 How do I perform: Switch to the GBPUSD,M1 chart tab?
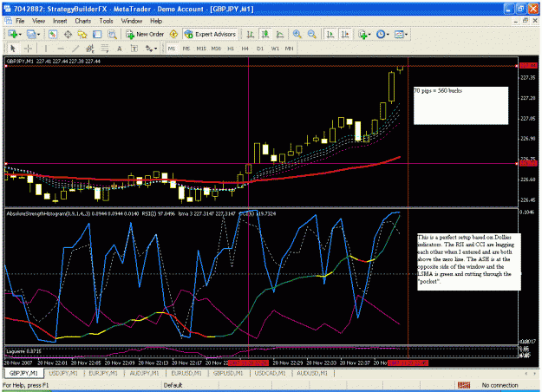coord(228,373)
